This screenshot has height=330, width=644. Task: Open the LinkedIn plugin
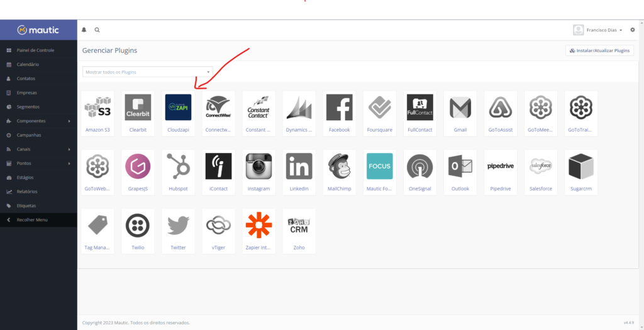(x=299, y=173)
